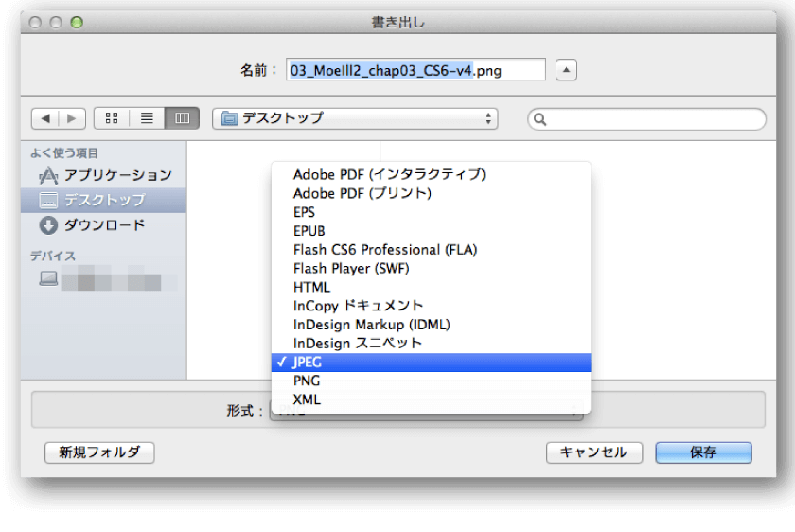Choose Flash CS6 Professional (FLA) format
The width and height of the screenshot is (795, 532).
[432, 250]
